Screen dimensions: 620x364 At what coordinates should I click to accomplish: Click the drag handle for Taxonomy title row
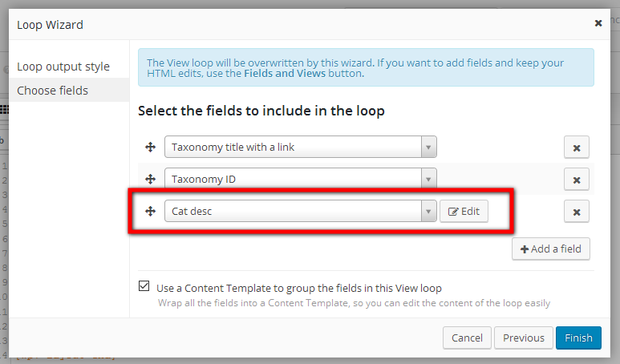(150, 148)
